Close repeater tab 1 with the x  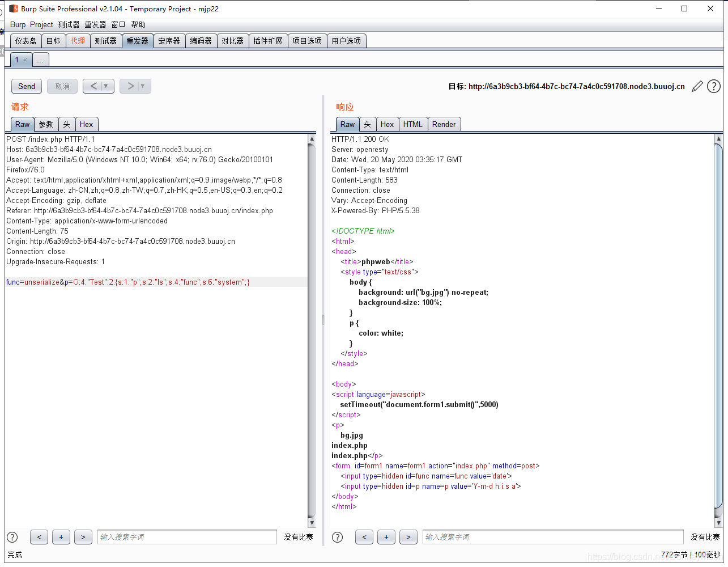[x=25, y=60]
